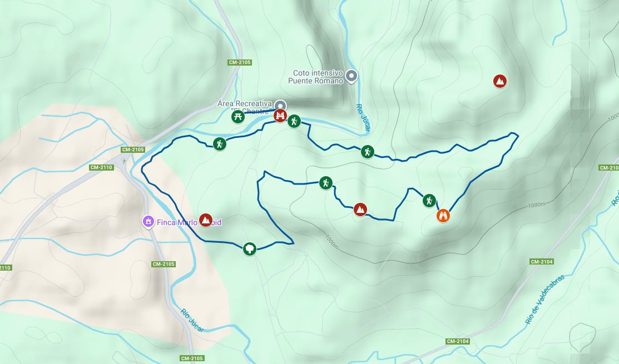Click the Coto intensivo Puente Romano pin
This screenshot has width=619, height=364.
tap(351, 76)
